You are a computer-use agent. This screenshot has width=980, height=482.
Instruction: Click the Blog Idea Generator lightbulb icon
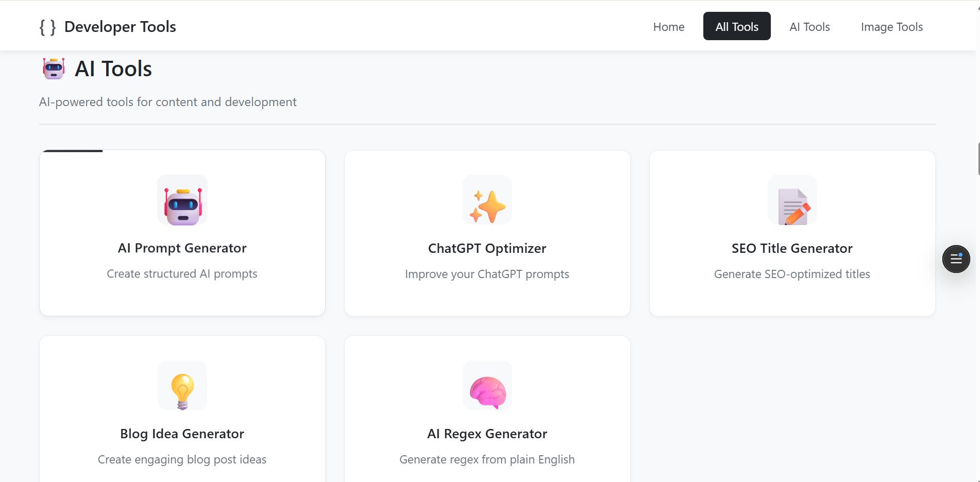pos(182,385)
